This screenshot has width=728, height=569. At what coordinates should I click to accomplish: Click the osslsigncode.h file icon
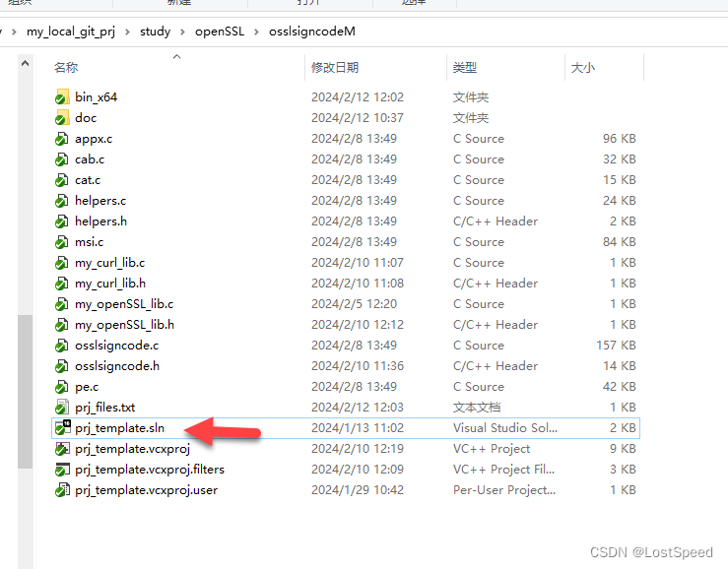click(x=62, y=366)
